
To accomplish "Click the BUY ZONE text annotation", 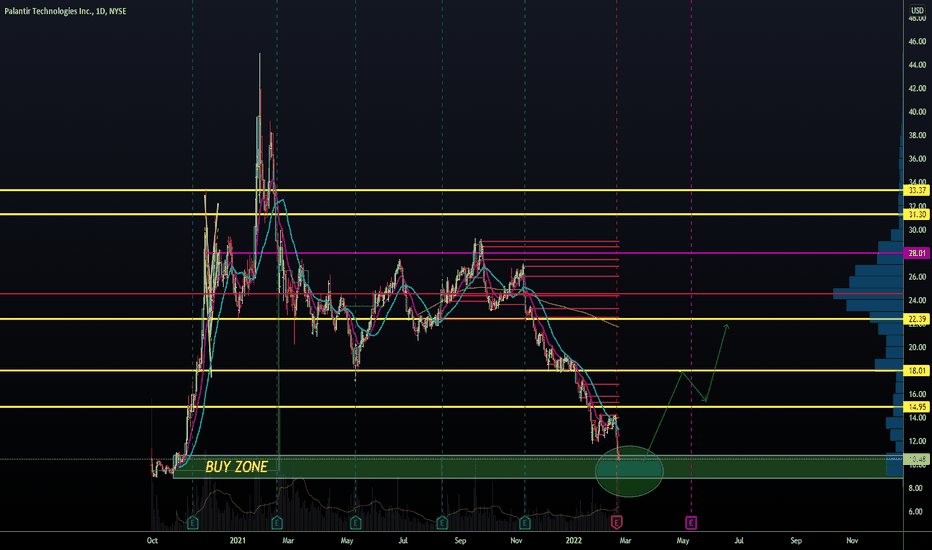I will [237, 467].
